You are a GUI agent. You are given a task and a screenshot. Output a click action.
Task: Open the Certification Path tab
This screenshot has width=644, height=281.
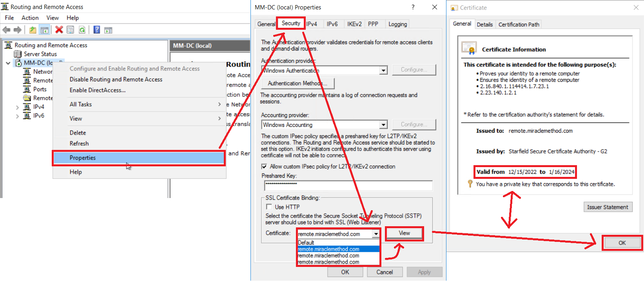pos(519,24)
